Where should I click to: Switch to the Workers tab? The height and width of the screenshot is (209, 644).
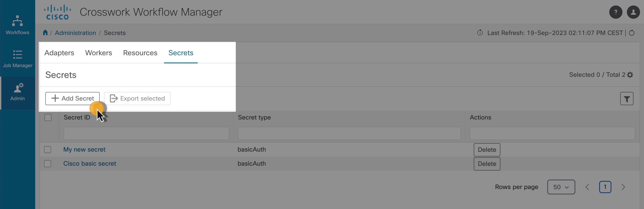[99, 53]
